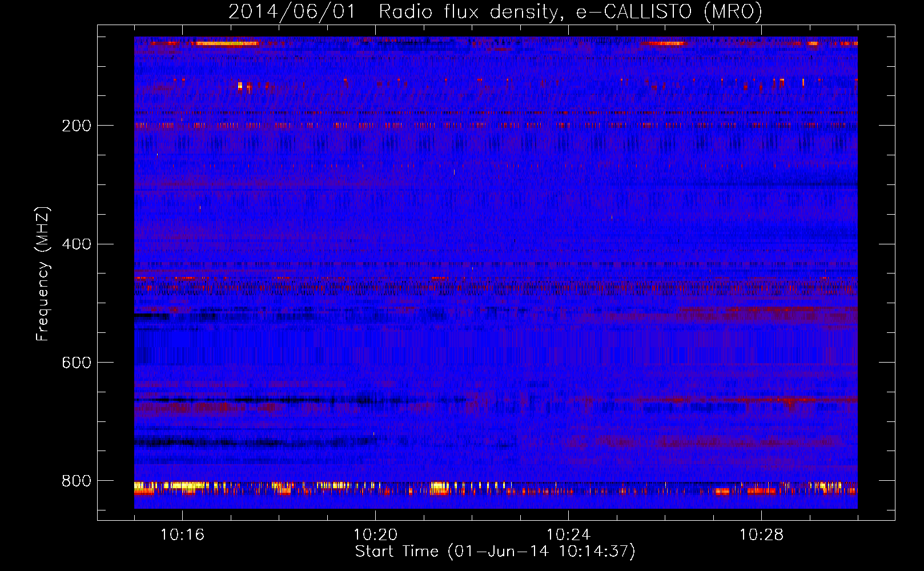Click the 600 frequency tick label
This screenshot has width=924, height=571.
76,363
